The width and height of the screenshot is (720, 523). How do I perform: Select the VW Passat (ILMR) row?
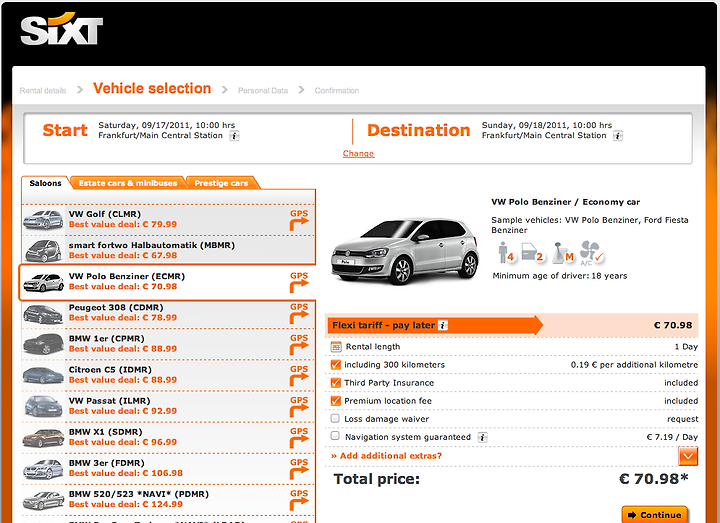169,406
